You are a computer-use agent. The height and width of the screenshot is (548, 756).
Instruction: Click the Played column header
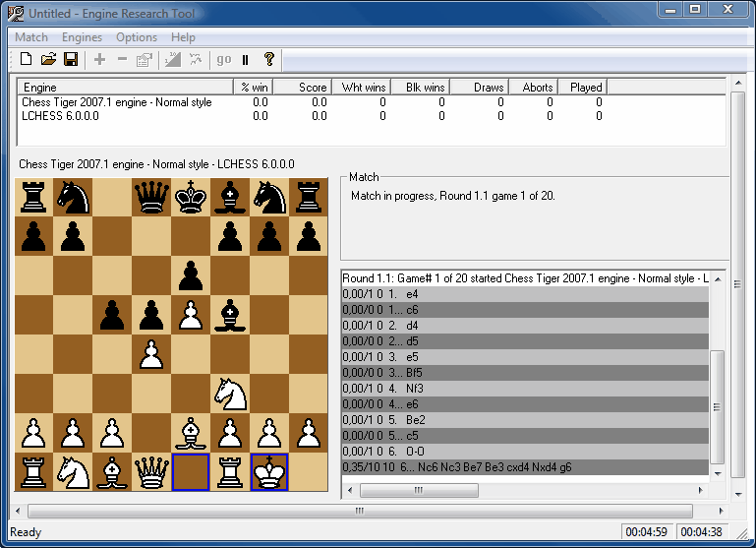583,88
